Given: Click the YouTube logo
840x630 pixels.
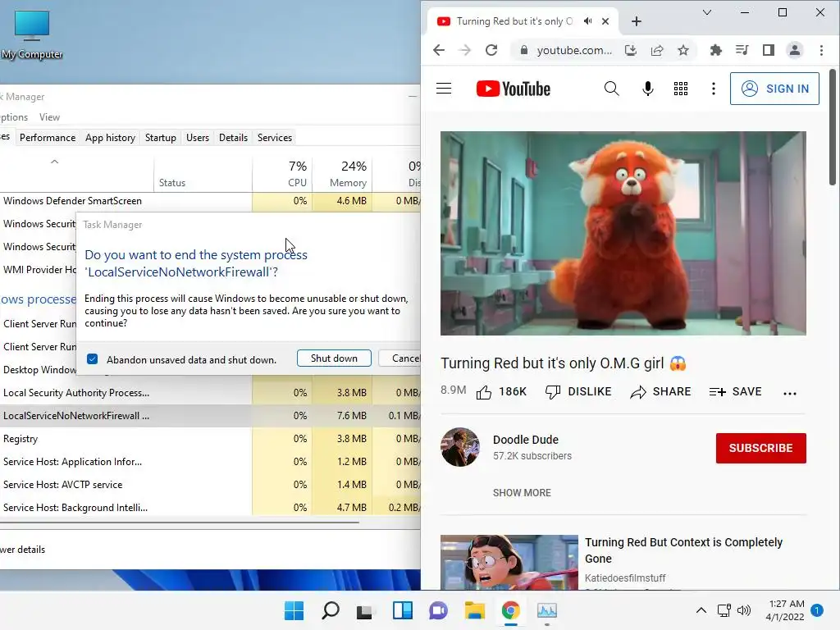Looking at the screenshot, I should (514, 89).
